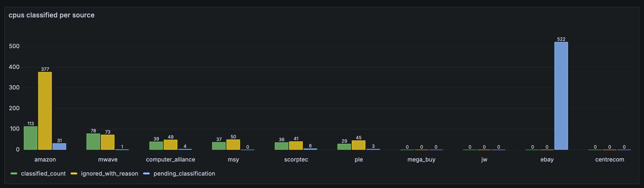This screenshot has width=644, height=188.
Task: Click ple's yellow bar labeled 45
Action: coord(359,145)
